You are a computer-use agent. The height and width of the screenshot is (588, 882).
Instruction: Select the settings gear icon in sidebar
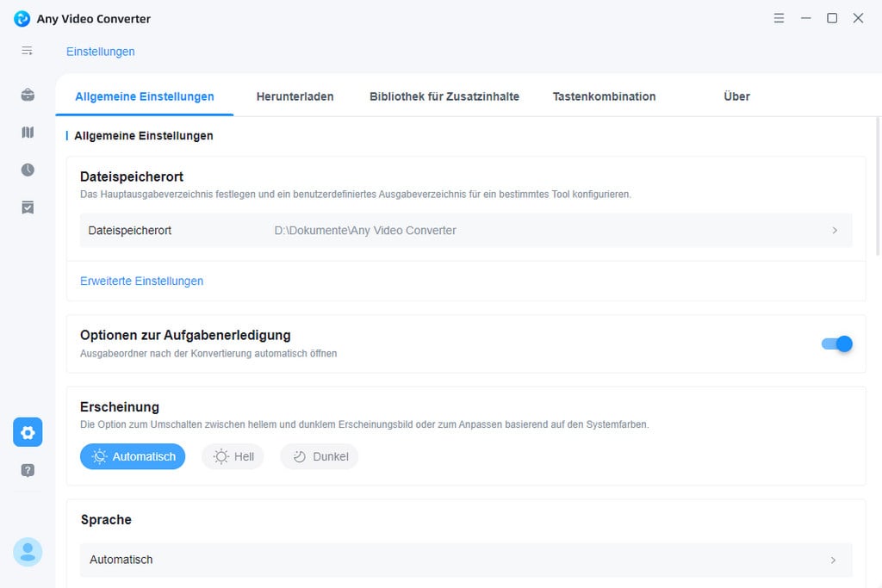click(28, 432)
